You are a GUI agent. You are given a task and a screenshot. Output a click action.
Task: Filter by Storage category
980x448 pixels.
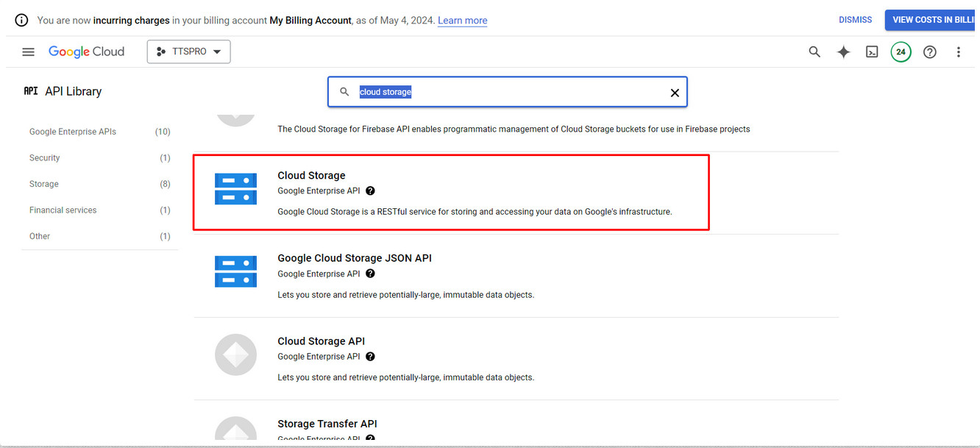click(99, 184)
